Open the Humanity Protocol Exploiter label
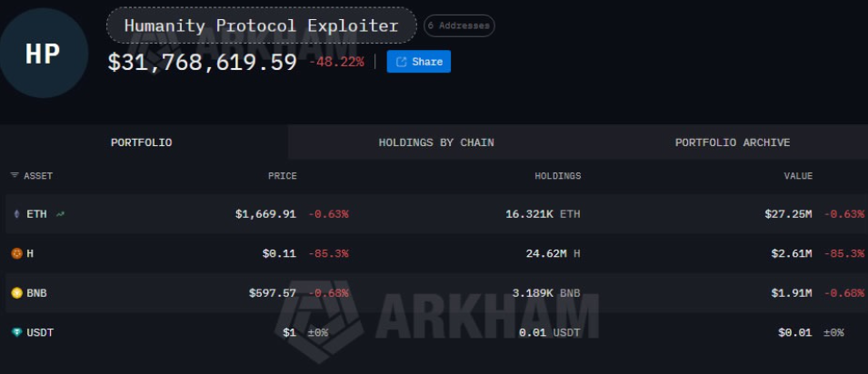 pyautogui.click(x=261, y=25)
